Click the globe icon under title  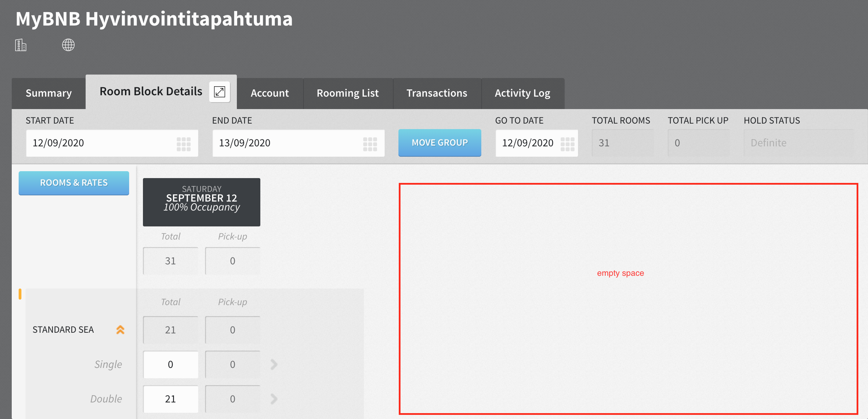68,45
